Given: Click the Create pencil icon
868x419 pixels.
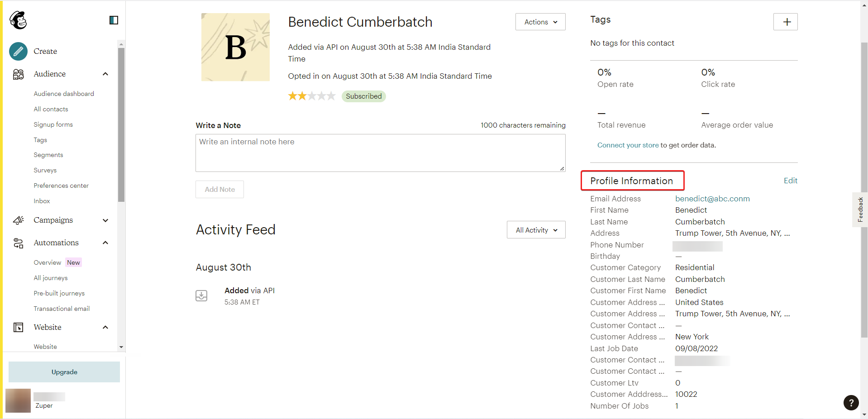Looking at the screenshot, I should point(19,51).
